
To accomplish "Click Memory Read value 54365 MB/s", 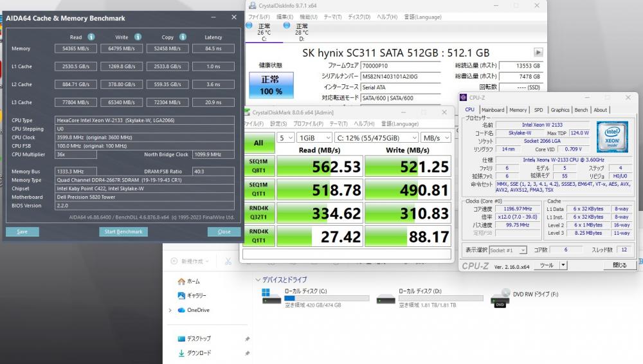I will 76,48.
